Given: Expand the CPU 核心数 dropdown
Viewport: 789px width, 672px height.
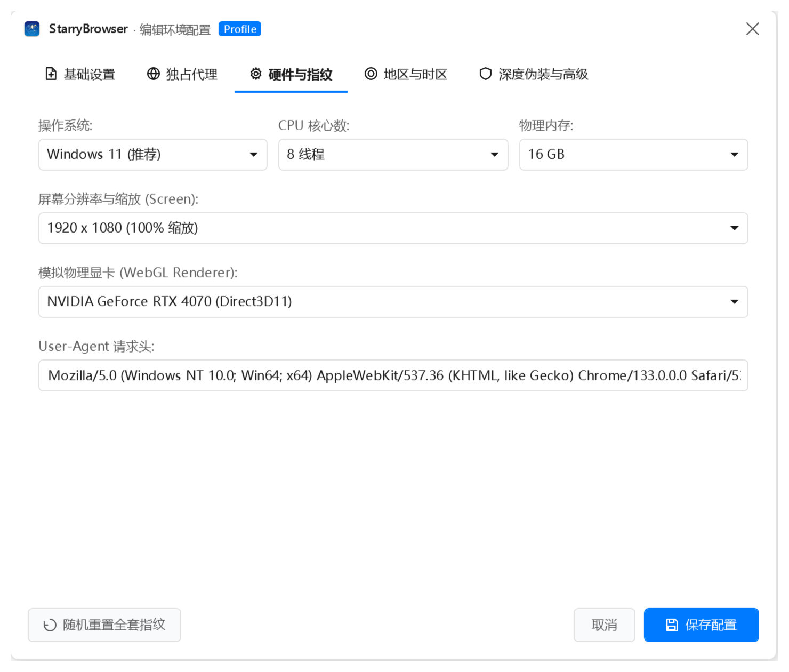Looking at the screenshot, I should click(393, 155).
